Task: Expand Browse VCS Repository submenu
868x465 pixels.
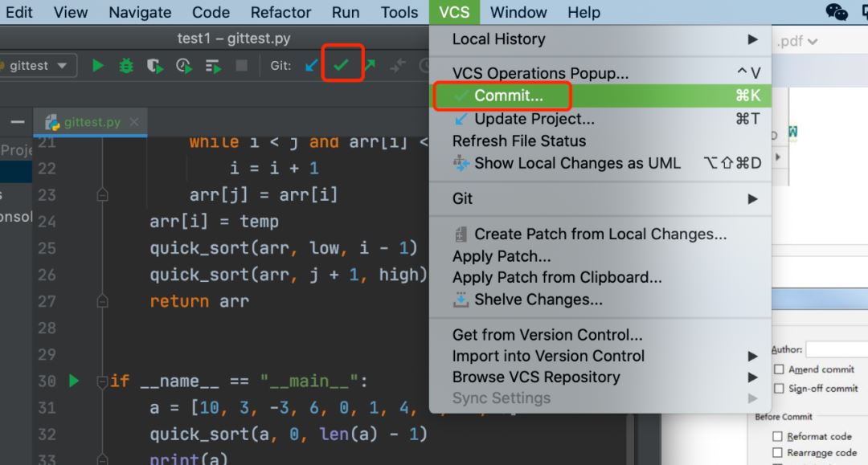Action: 600,377
